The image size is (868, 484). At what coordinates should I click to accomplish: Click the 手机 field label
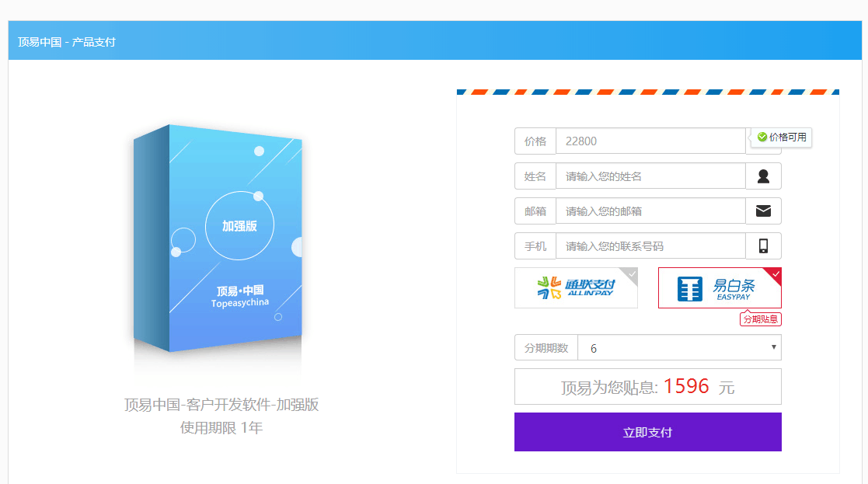point(535,246)
